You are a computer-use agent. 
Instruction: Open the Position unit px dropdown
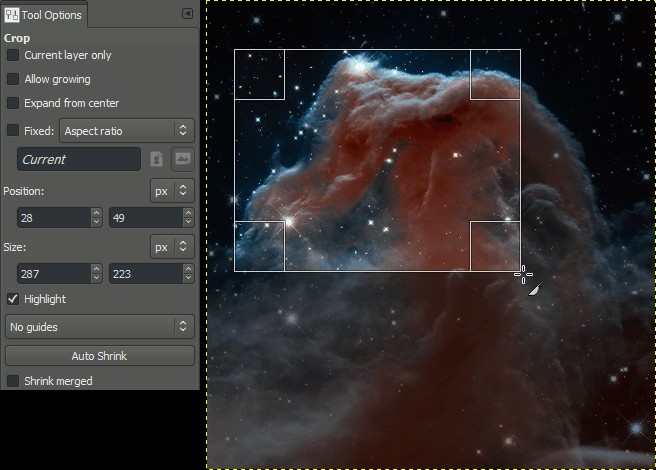[x=172, y=191]
